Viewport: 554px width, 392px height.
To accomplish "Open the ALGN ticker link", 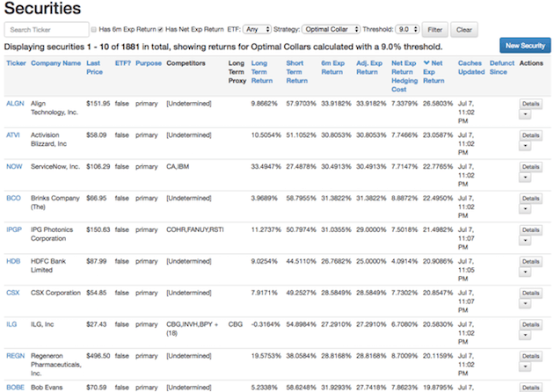I will (15, 103).
